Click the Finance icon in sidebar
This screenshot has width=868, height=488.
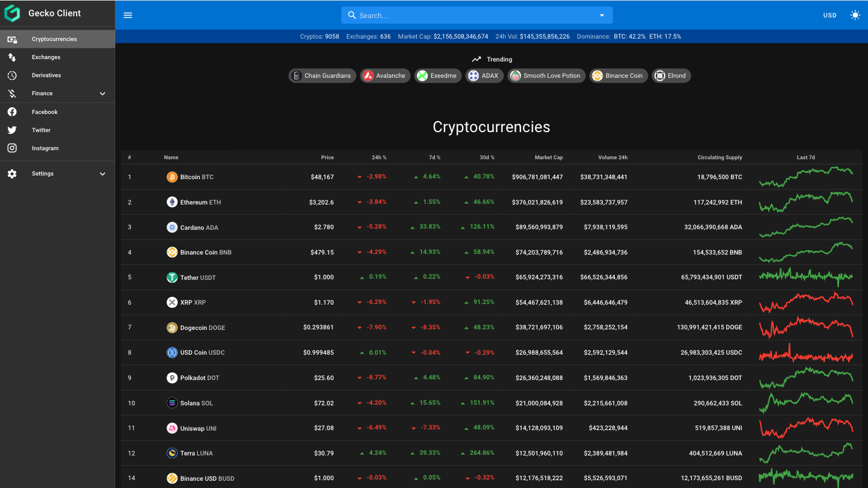pyautogui.click(x=12, y=93)
